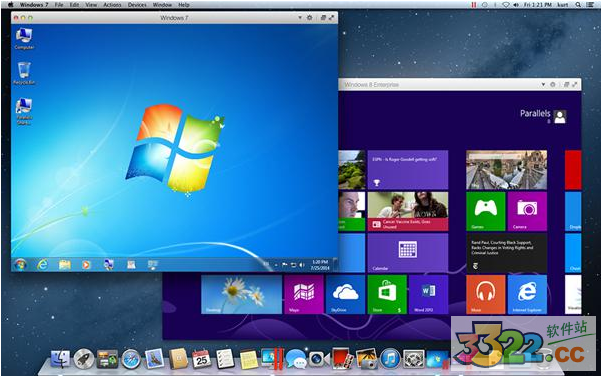Open the Store tile
Viewport: 601px width, 376px height.
387,294
